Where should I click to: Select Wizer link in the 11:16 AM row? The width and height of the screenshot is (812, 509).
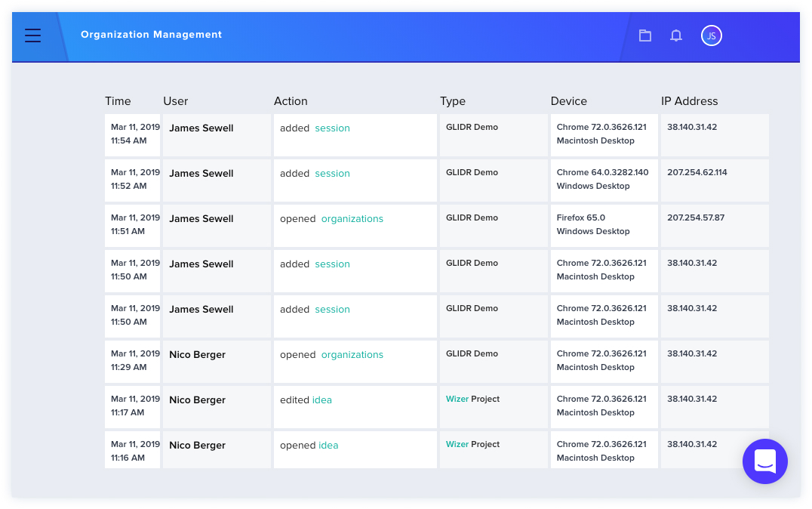(x=457, y=444)
